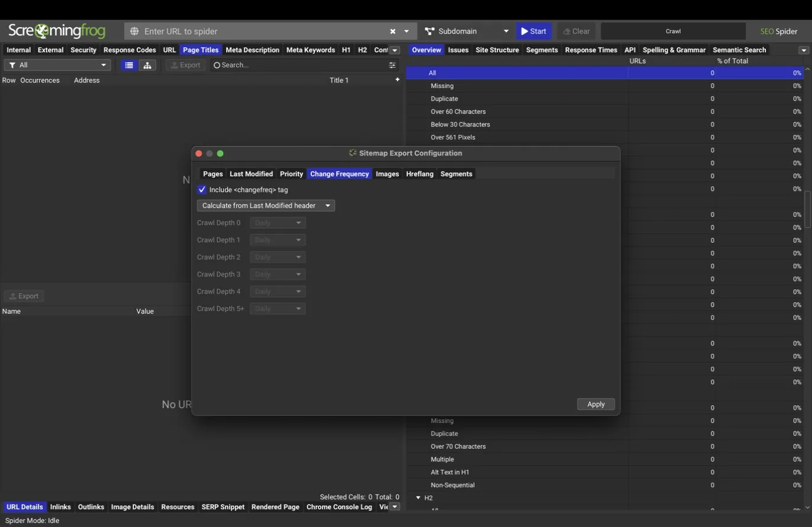Viewport: 812px width, 527px height.
Task: Click the Export button in top pane
Action: tap(186, 65)
